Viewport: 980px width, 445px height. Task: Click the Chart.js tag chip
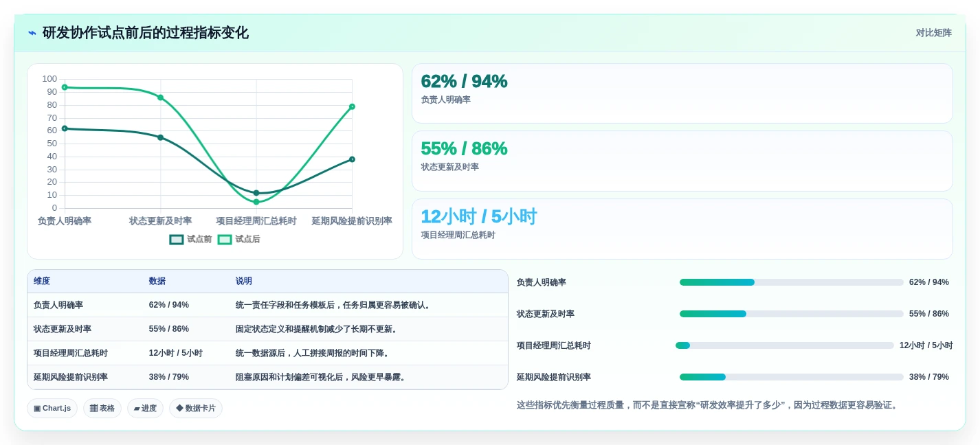click(52, 408)
